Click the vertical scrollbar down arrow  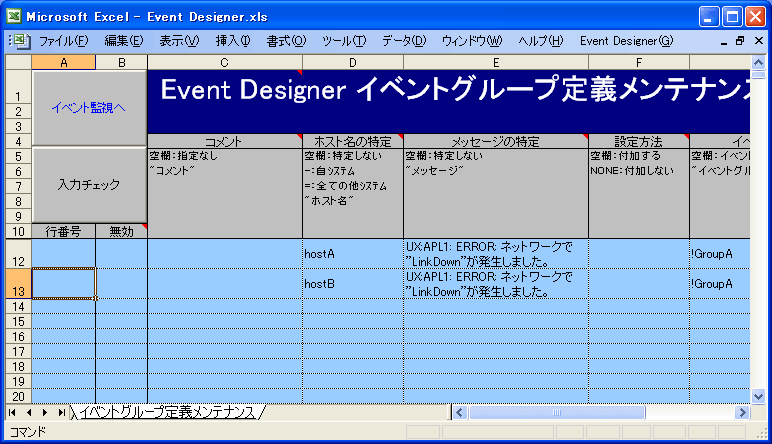tap(758, 396)
